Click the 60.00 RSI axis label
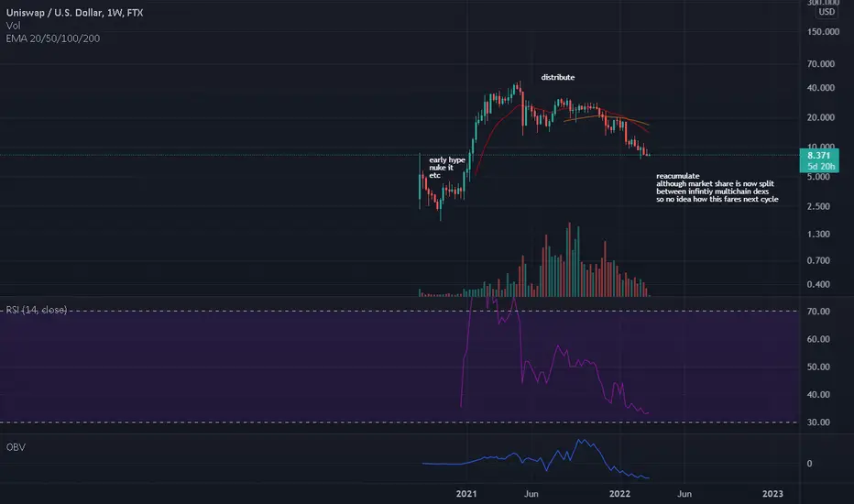Image resolution: width=854 pixels, height=504 pixels. pyautogui.click(x=818, y=339)
